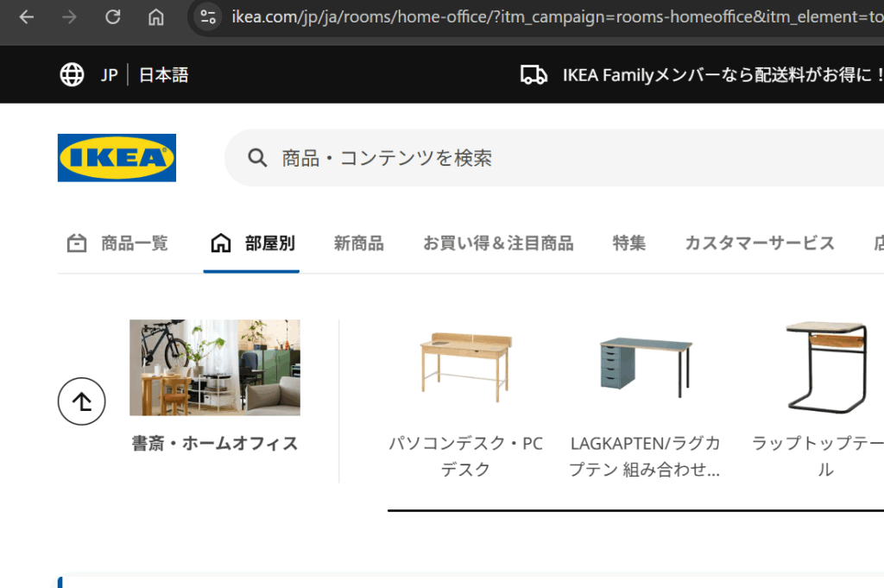Viewport: 884px width, 588px height.
Task: Go to the 特集 features menu
Action: [x=628, y=243]
